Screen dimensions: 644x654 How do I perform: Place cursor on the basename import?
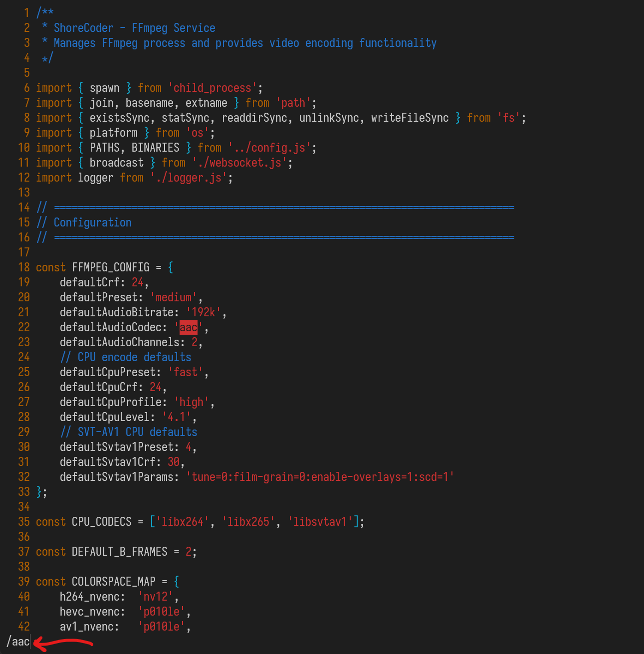[150, 103]
